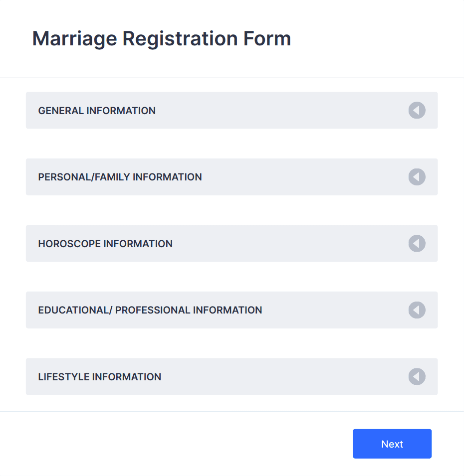
Task: Toggle the General Information accordion header bar
Action: pyautogui.click(x=232, y=110)
